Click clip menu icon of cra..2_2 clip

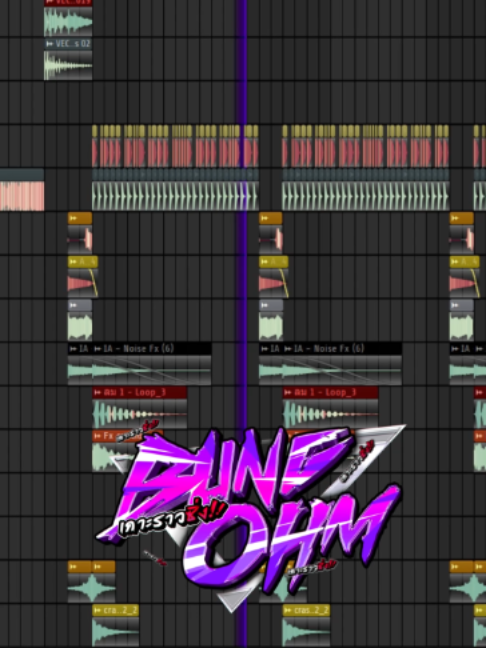click(98, 610)
